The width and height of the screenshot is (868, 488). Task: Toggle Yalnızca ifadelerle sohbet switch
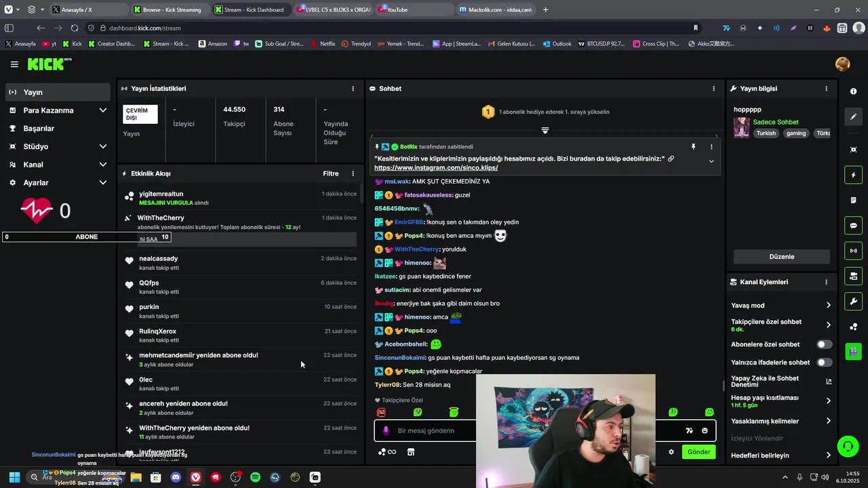pyautogui.click(x=824, y=363)
